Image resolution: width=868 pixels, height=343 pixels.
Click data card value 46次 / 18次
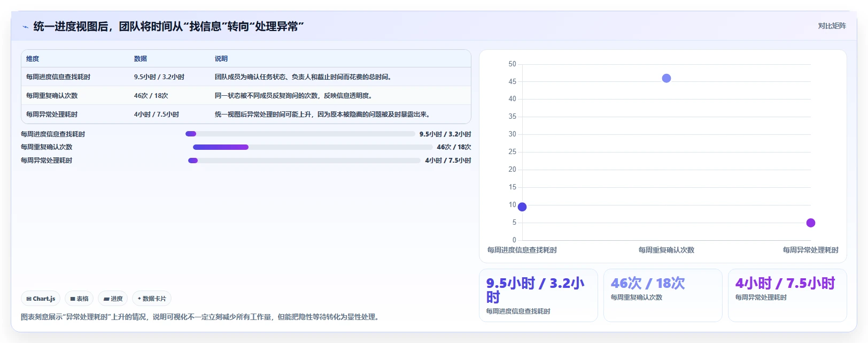pyautogui.click(x=648, y=283)
